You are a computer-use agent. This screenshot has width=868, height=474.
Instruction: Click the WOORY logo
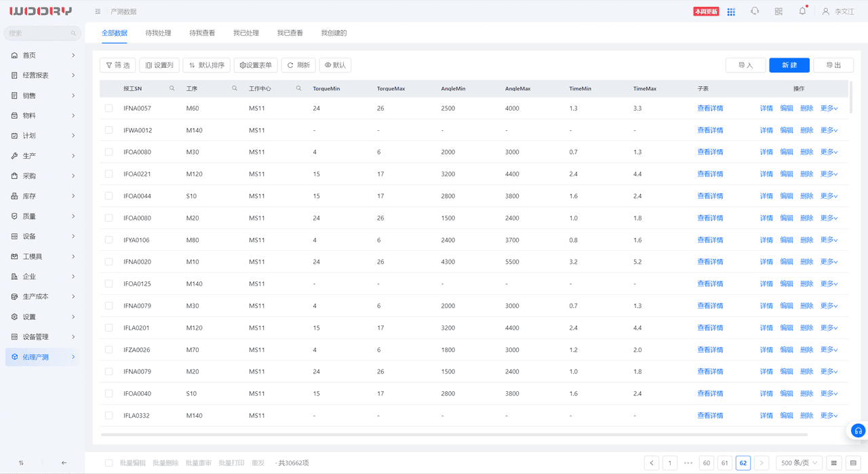(x=41, y=12)
